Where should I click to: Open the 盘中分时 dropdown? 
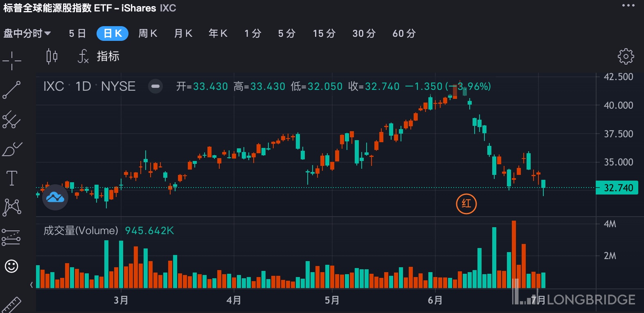[27, 34]
